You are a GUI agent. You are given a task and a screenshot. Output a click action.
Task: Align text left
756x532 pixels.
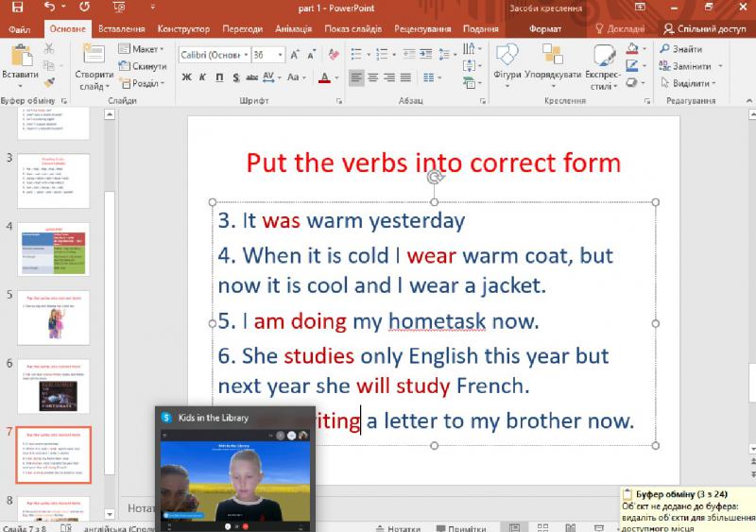point(356,77)
